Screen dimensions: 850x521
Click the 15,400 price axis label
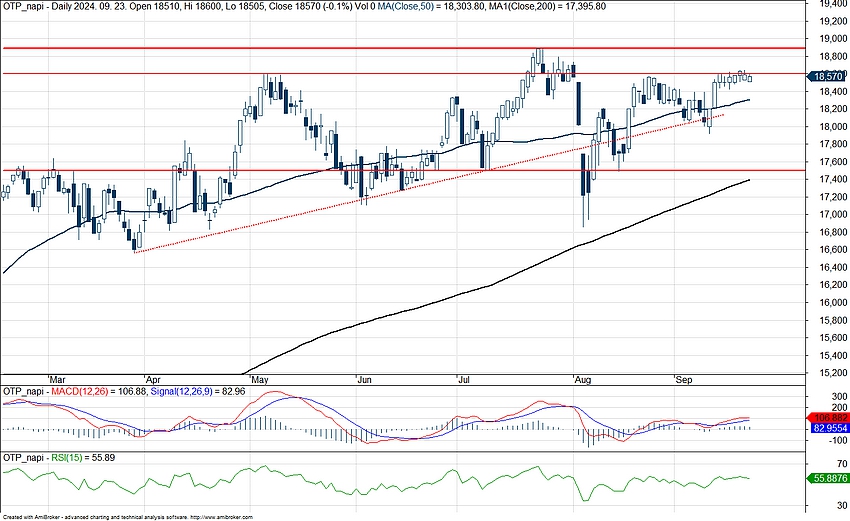(834, 356)
